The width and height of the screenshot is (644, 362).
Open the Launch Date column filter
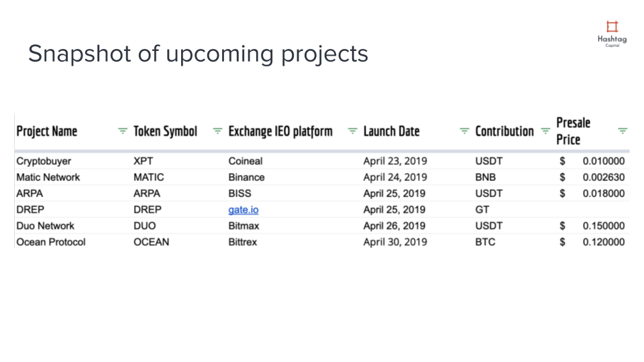(464, 131)
